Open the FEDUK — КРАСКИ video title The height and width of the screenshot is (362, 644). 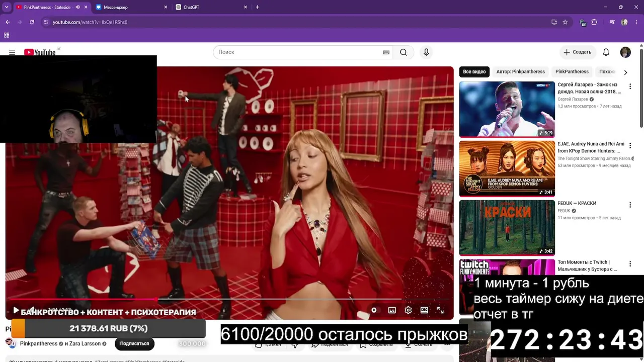click(x=577, y=203)
